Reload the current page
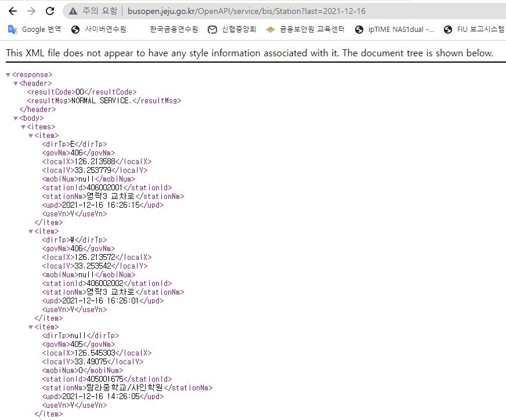506x420 pixels. [x=50, y=11]
